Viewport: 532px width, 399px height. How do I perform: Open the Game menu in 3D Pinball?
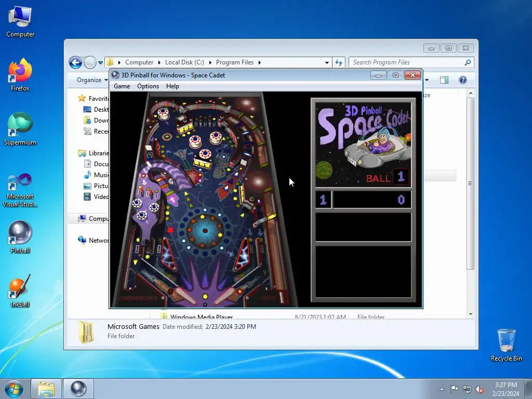tap(122, 86)
